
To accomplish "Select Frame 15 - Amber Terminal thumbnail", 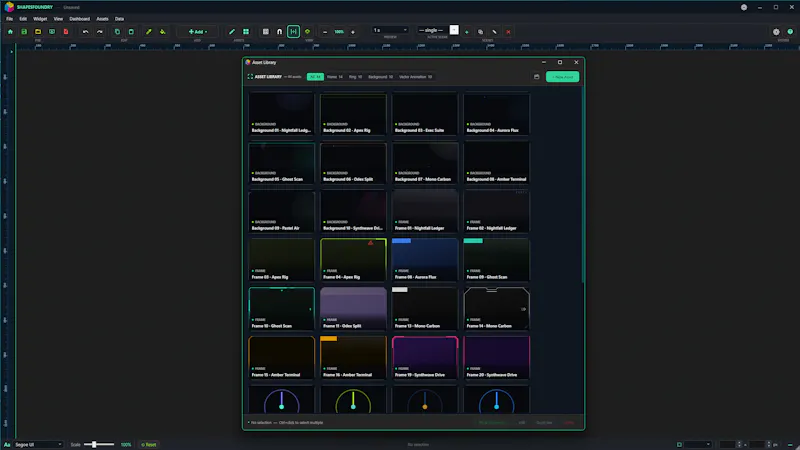I will point(282,358).
